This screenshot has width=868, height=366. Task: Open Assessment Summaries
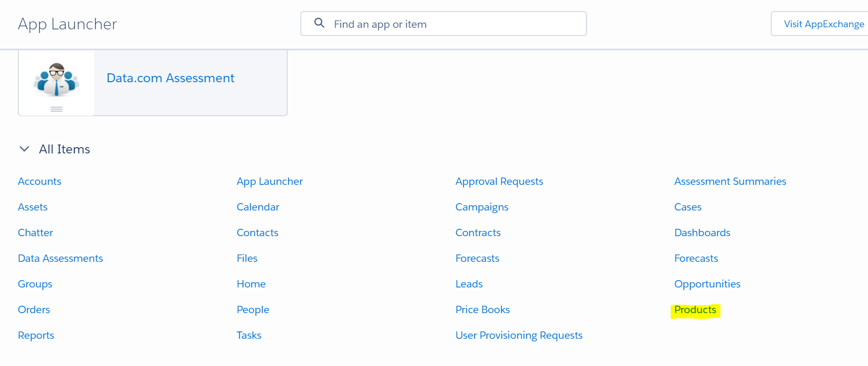click(730, 181)
